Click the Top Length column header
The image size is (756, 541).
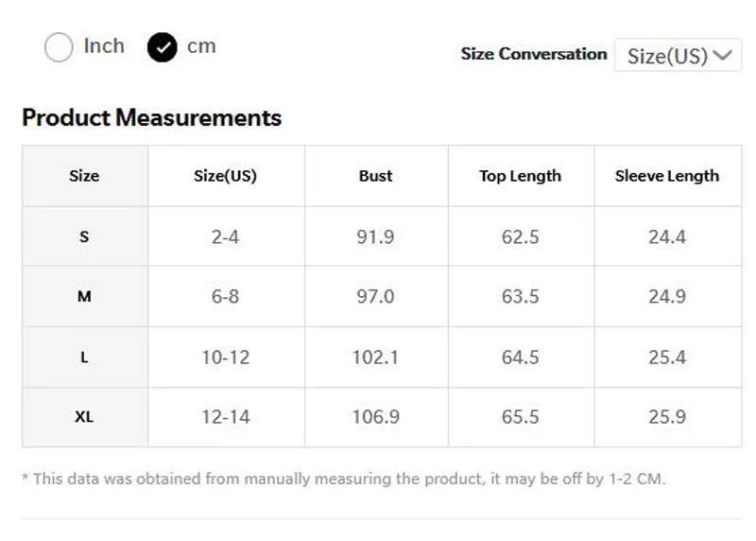(520, 176)
